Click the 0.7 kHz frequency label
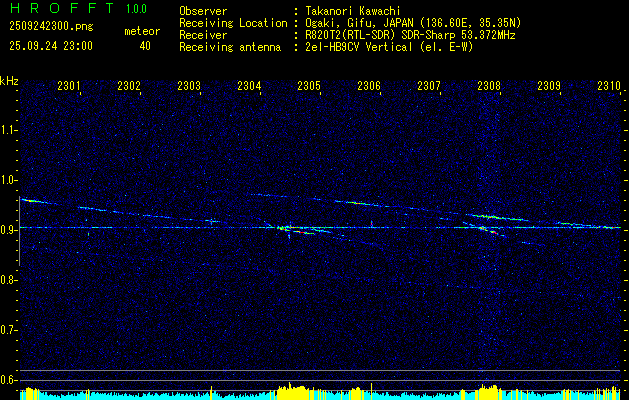The width and height of the screenshot is (629, 400). (x=9, y=330)
